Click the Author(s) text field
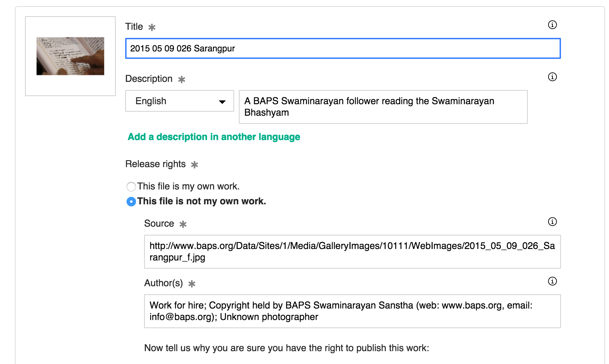609x364 pixels. 352,311
